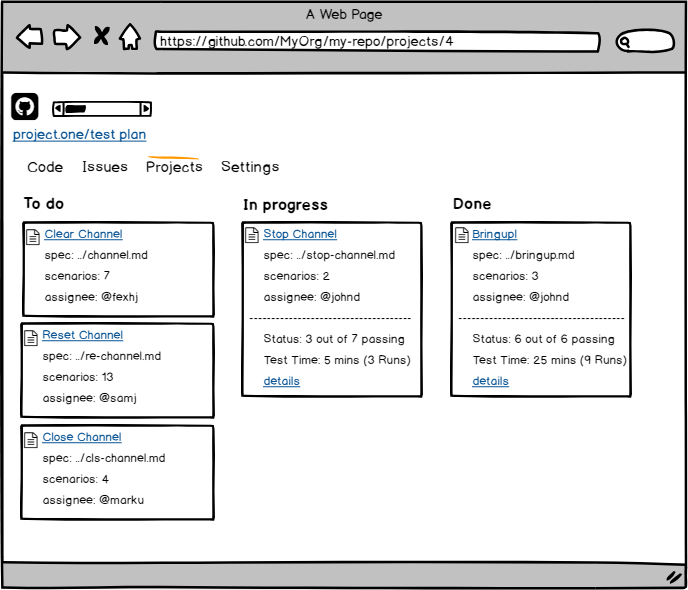This screenshot has width=688, height=590.
Task: Click 'scenarios: 13' text
Action: (x=78, y=377)
